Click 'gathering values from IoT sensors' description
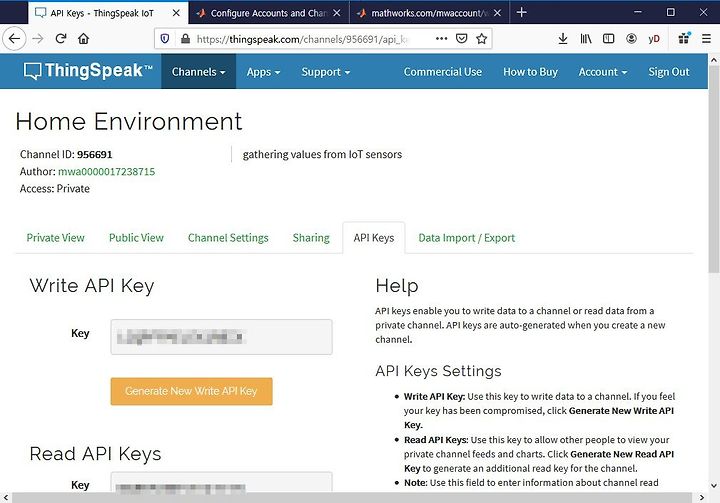The height and width of the screenshot is (503, 720). coord(322,154)
